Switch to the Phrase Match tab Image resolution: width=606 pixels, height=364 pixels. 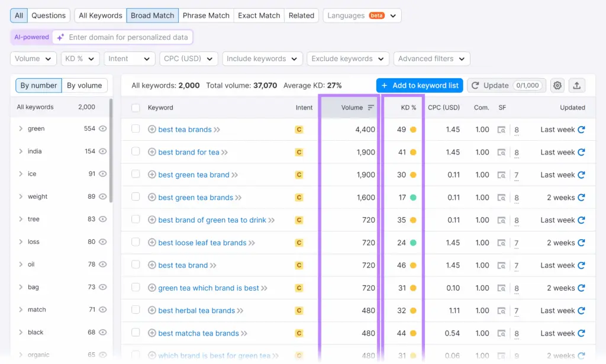[206, 15]
